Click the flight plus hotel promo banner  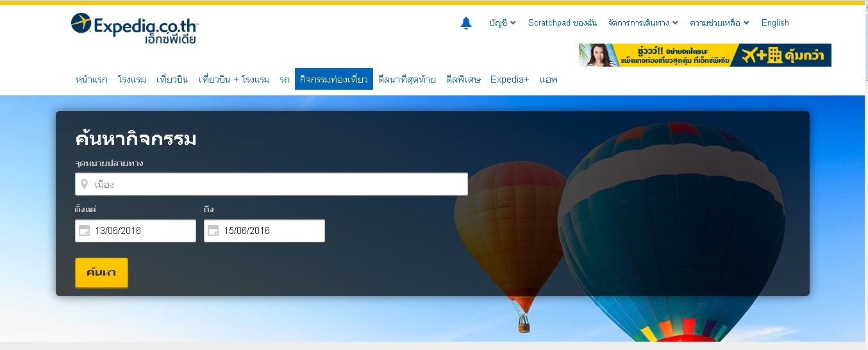705,55
